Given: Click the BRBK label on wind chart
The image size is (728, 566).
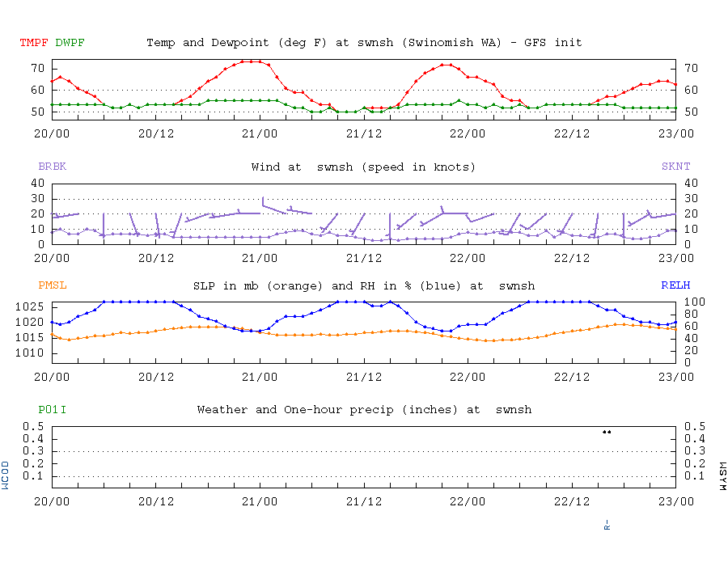Looking at the screenshot, I should 52,167.
